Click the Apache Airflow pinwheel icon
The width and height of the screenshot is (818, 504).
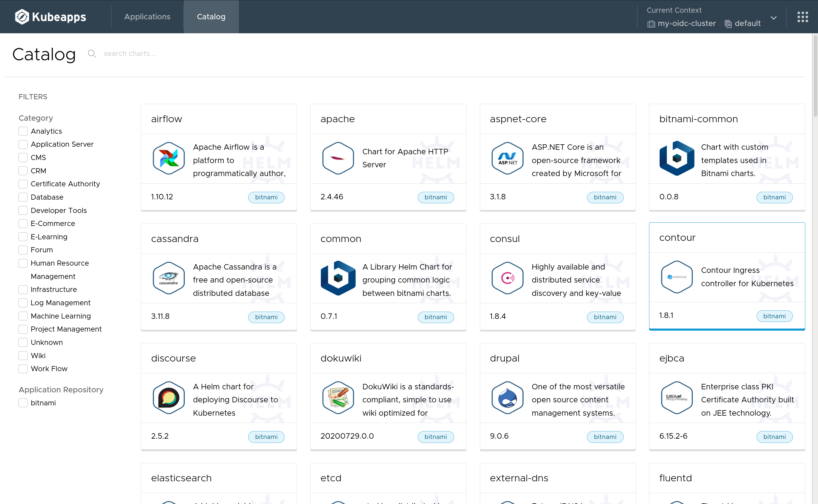169,158
